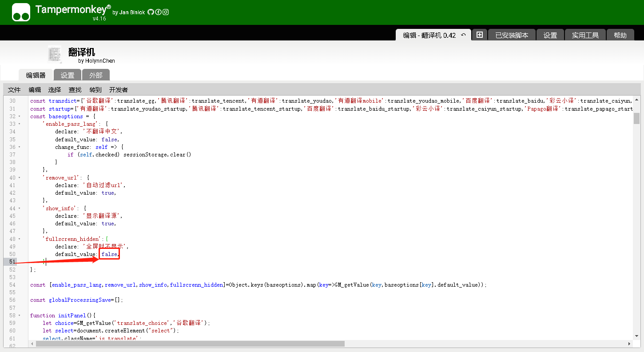This screenshot has height=352, width=644.
Task: Click 'baseoptions' on line 32
Action: (66, 116)
